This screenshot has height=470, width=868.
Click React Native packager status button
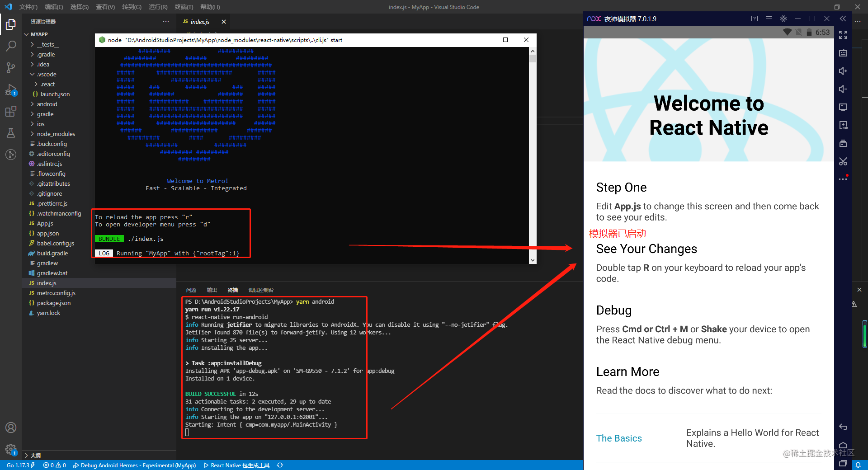(236, 465)
